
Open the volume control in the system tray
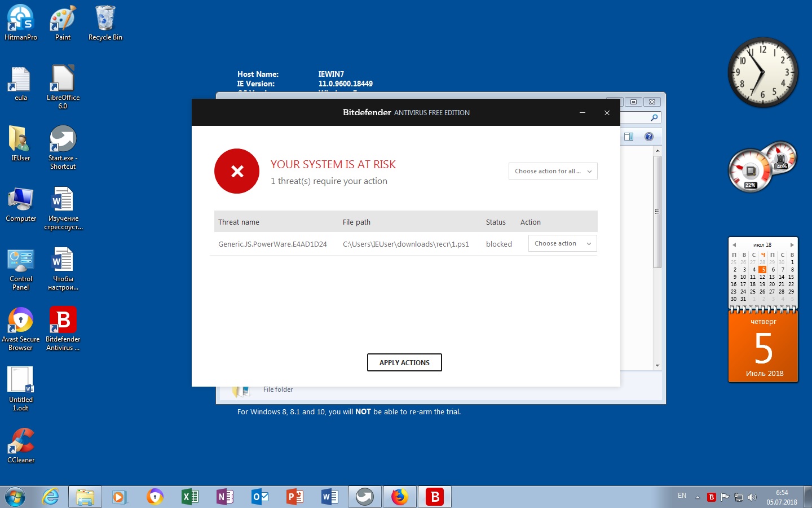(752, 497)
